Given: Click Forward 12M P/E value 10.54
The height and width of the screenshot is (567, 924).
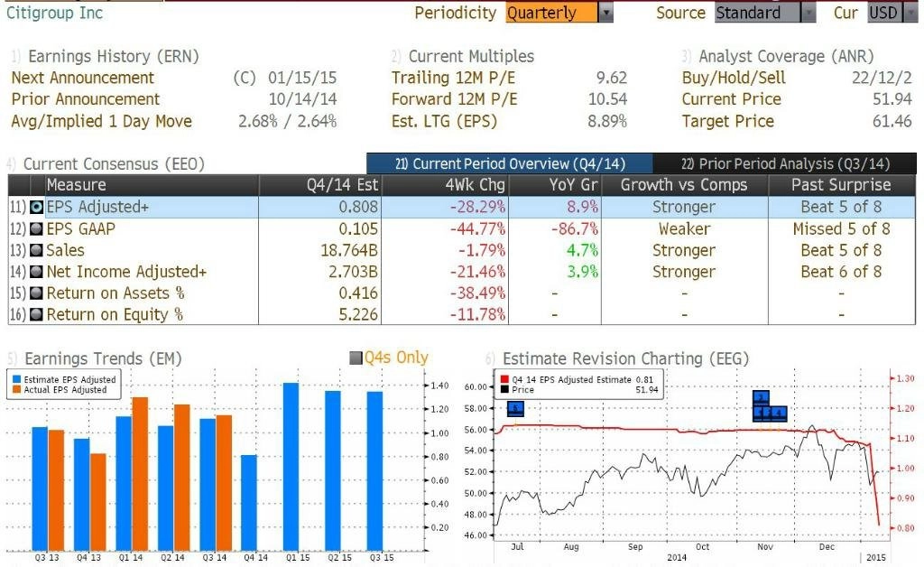Looking at the screenshot, I should (607, 99).
